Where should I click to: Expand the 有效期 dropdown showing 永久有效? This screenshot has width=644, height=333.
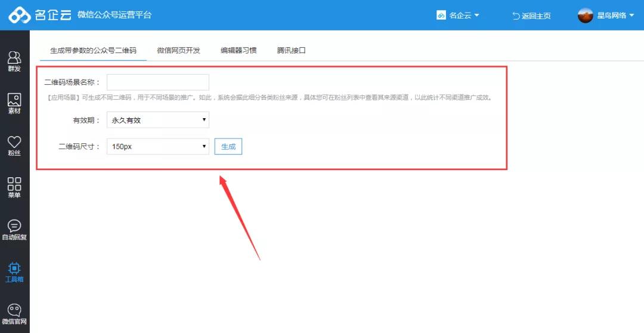[157, 120]
